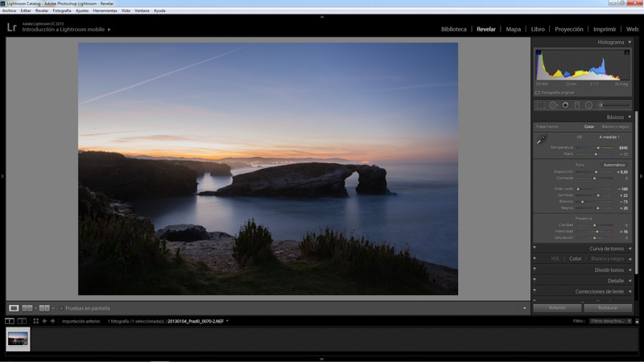Select the spot removal tool
Screen dimensions: 644x362
tap(553, 105)
